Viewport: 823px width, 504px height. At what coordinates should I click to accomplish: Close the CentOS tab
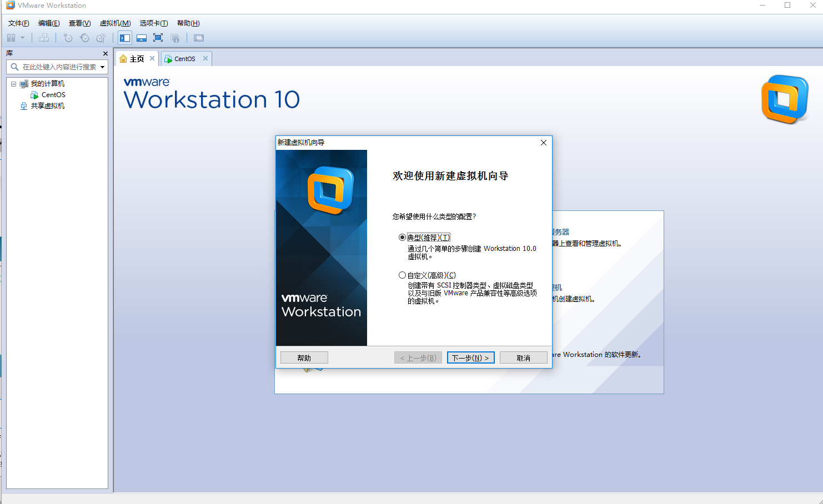[205, 58]
